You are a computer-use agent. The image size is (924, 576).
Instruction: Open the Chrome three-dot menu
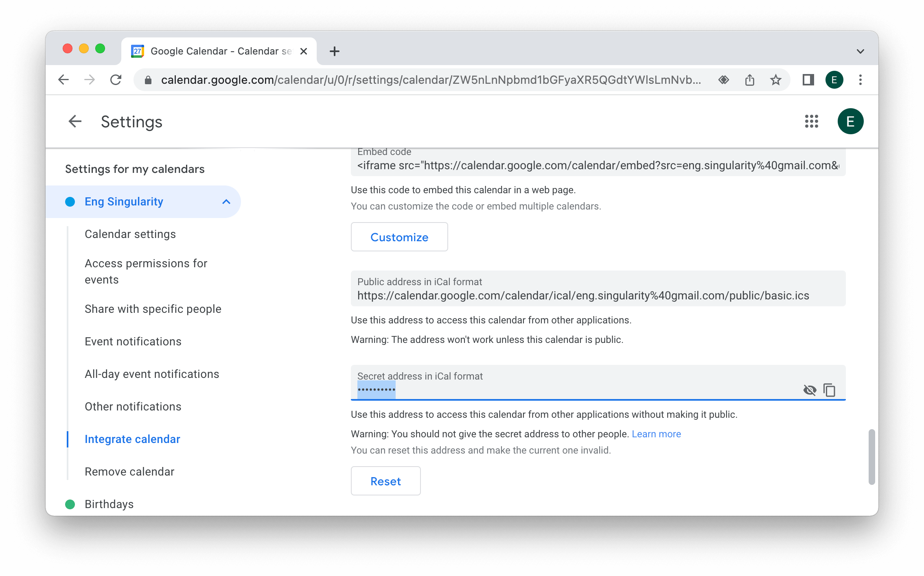click(861, 80)
